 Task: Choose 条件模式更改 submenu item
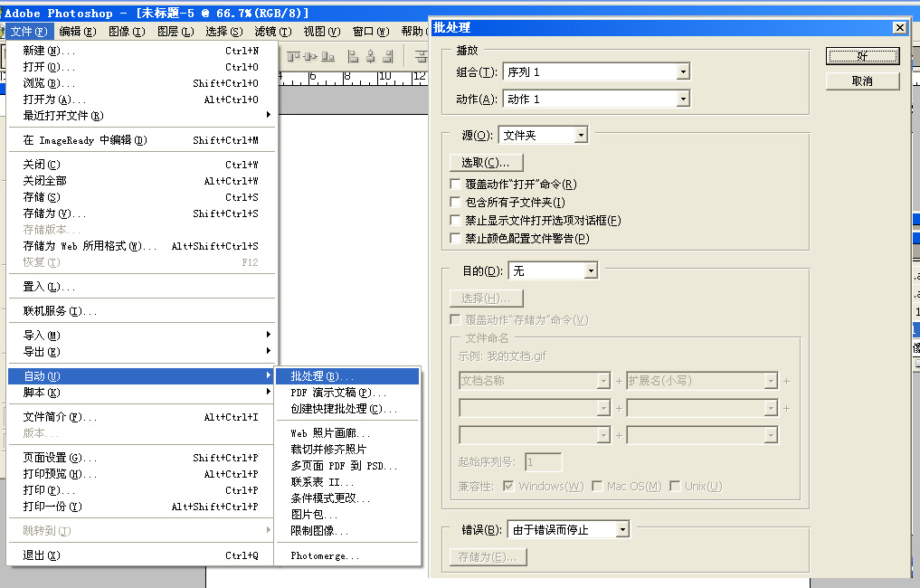coord(347,498)
